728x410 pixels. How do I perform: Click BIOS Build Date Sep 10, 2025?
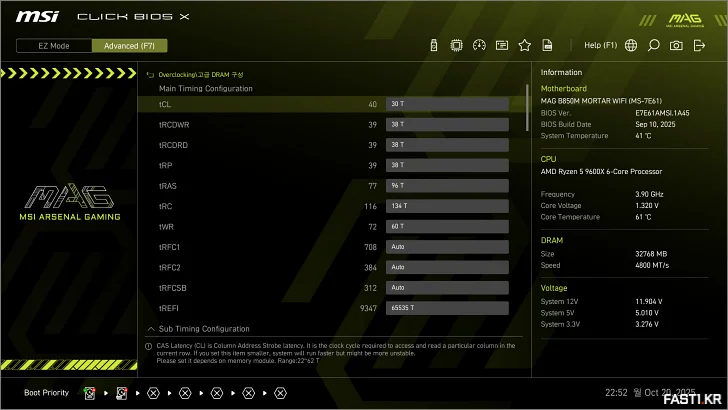point(655,124)
